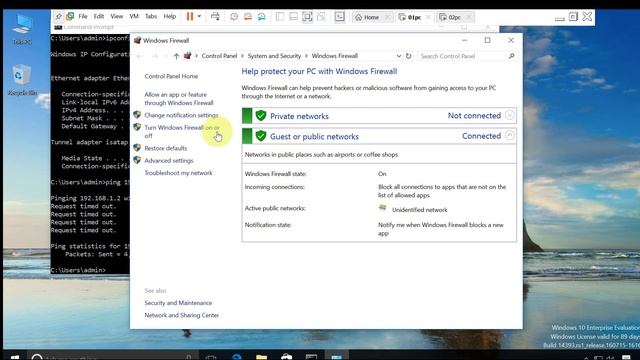
Task: Click the 'Not connected' status text
Action: (474, 116)
